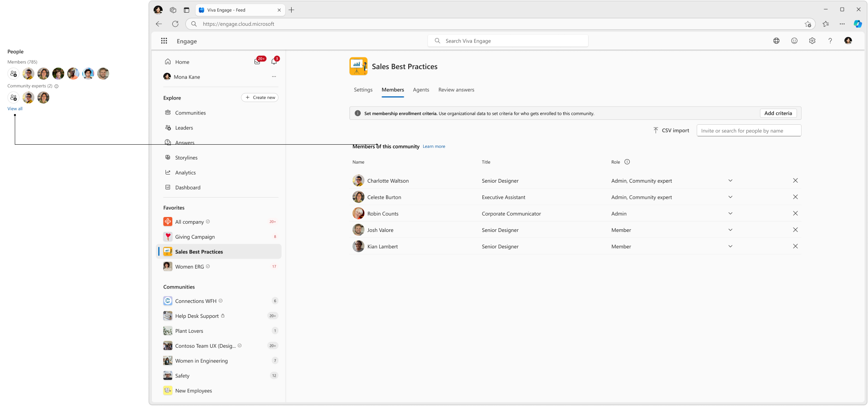Open the inbox icon with 20+ badge

[258, 61]
